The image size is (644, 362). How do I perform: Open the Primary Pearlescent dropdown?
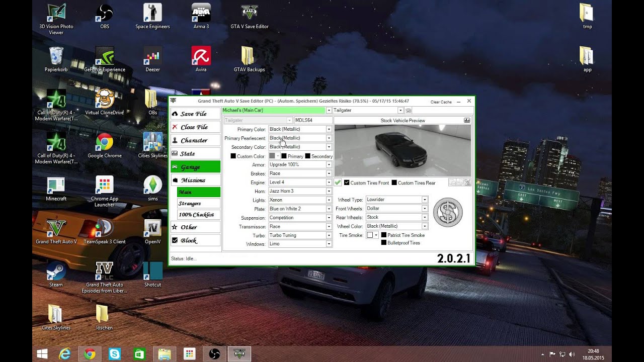pyautogui.click(x=329, y=138)
